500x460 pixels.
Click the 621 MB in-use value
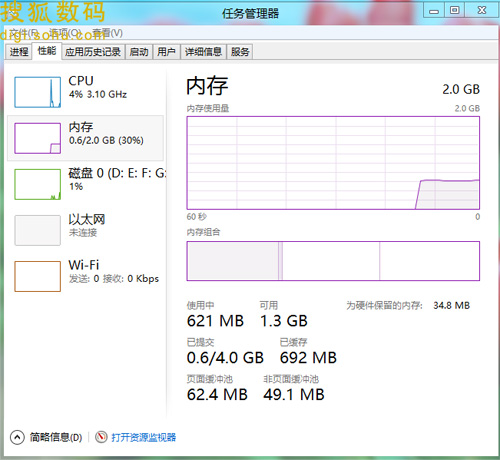click(215, 321)
